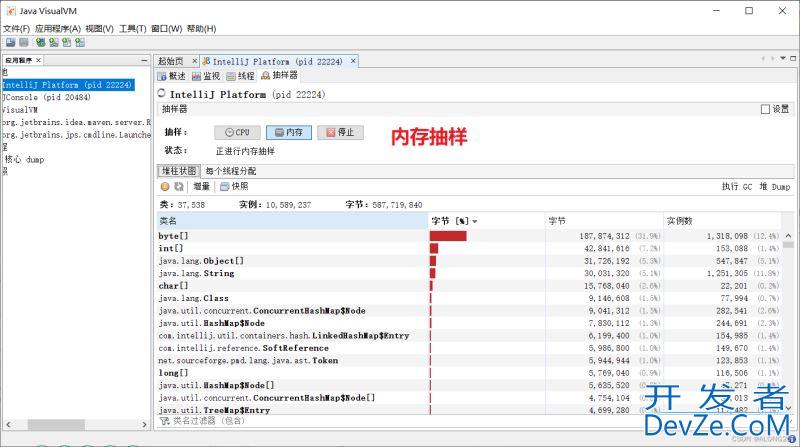
Task: Click the fifth icon in main toolbar
Action: coord(66,43)
